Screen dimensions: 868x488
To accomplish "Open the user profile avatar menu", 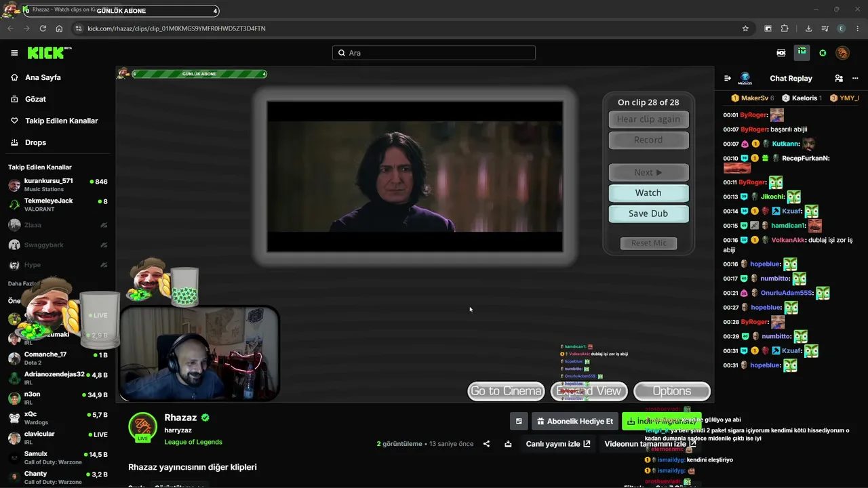I will click(842, 53).
